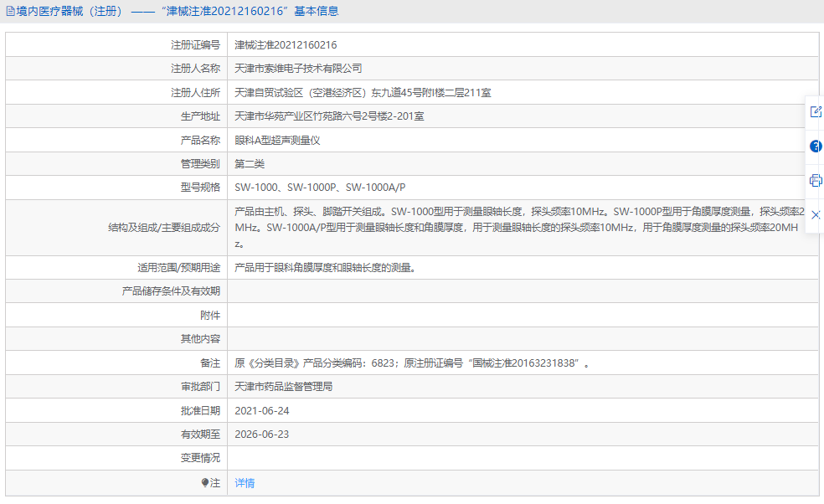Click the 注册人名称 label
824x504 pixels.
(195, 69)
